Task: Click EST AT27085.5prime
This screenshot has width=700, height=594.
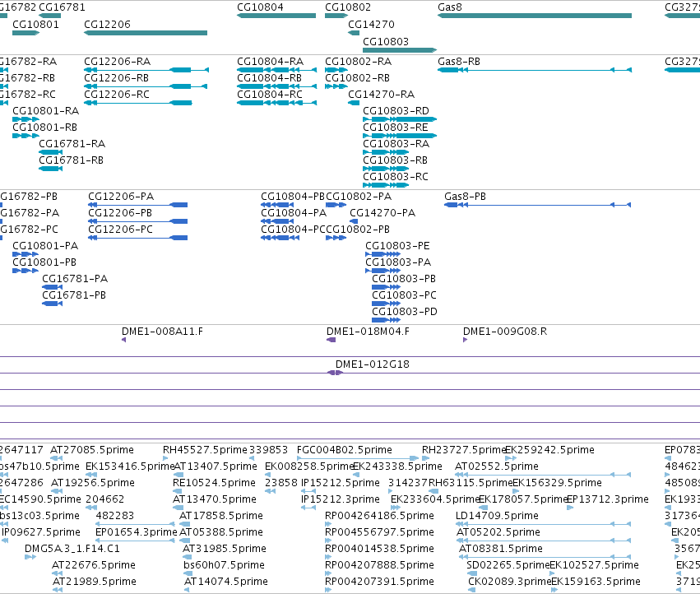Action: [x=57, y=458]
